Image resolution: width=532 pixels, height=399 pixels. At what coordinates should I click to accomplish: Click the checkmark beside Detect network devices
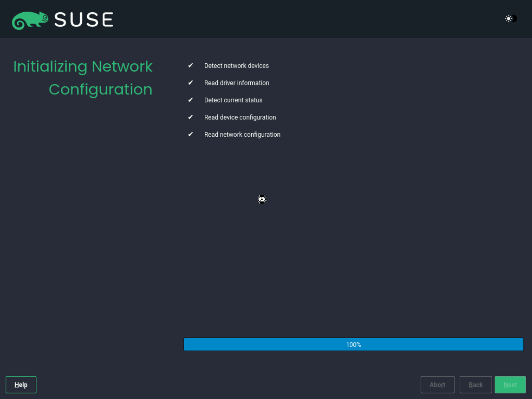pyautogui.click(x=191, y=65)
